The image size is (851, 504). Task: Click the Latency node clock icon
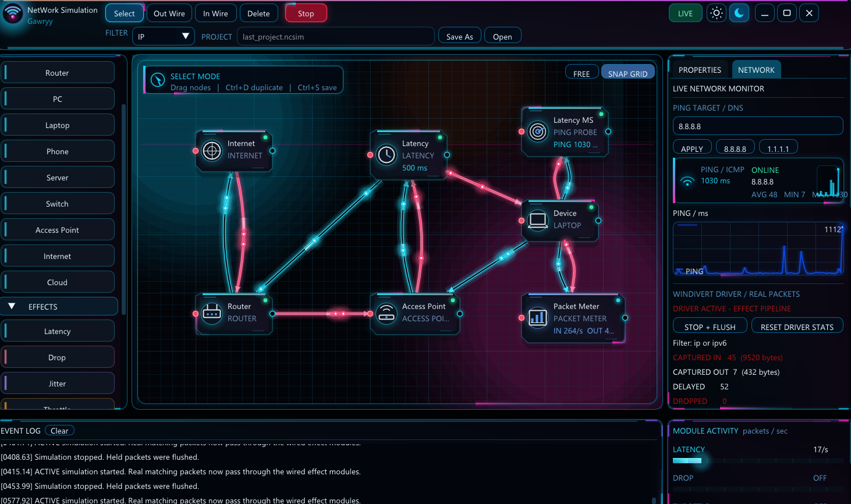coord(387,155)
